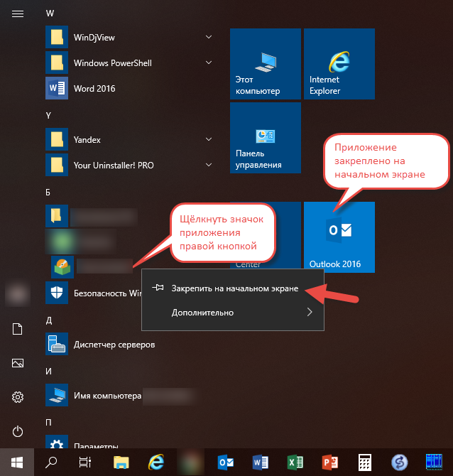Open Диспетчер серверов icon
The image size is (453, 476).
pos(57,344)
